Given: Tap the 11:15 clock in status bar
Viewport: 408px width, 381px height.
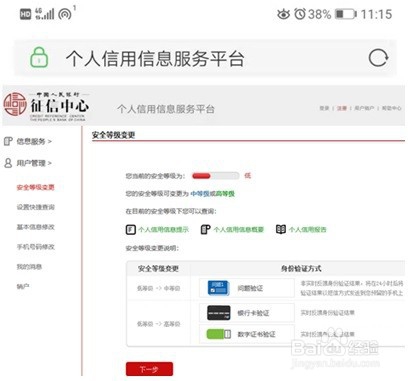Looking at the screenshot, I should point(376,14).
